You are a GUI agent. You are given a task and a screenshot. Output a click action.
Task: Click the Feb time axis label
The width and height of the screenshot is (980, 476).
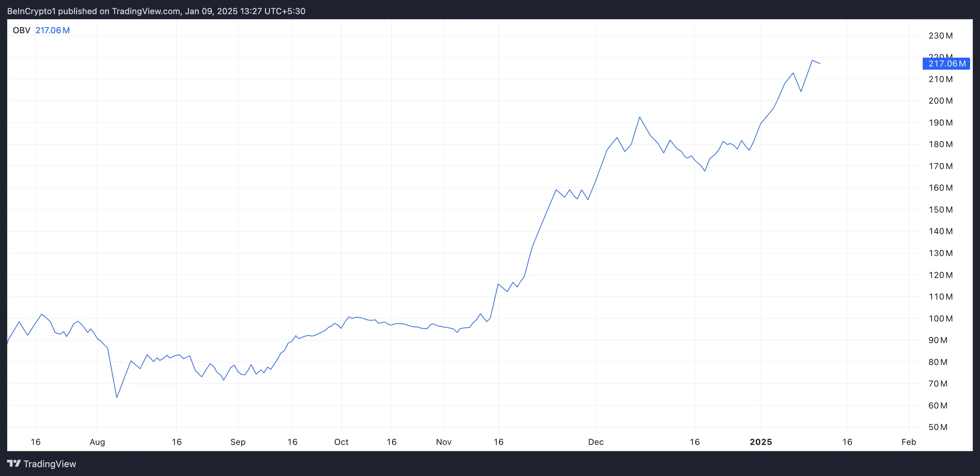point(909,442)
